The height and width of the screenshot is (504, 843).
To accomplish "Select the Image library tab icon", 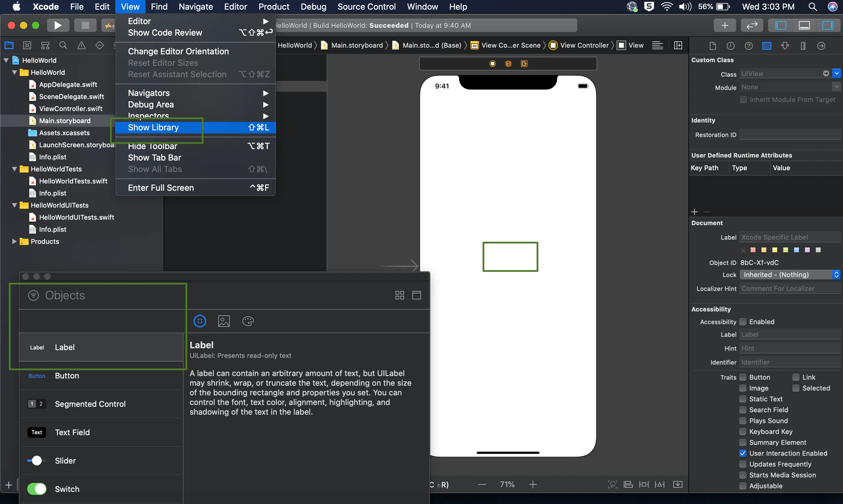I will (x=223, y=321).
